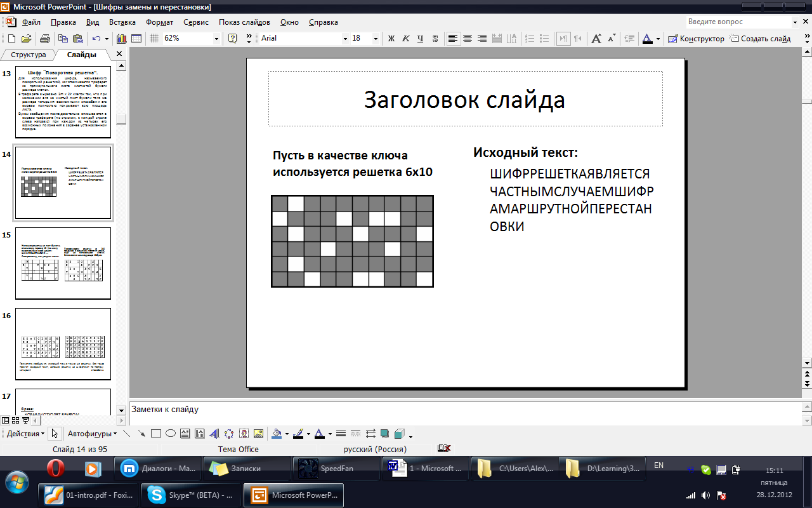812x508 pixels.
Task: Expand the toolbar options chevron after Help
Action: click(249, 38)
